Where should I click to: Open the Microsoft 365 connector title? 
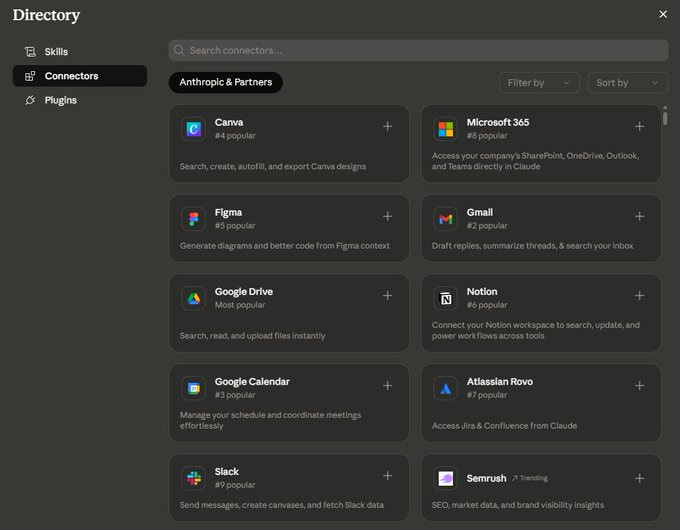point(498,122)
